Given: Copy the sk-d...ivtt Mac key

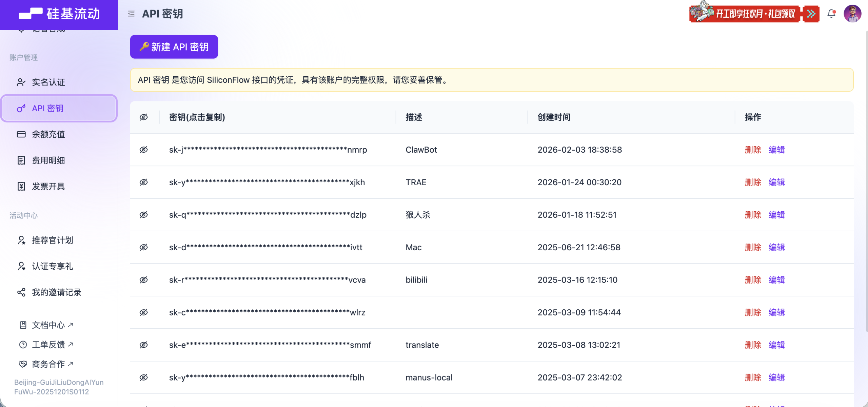Looking at the screenshot, I should pos(265,247).
